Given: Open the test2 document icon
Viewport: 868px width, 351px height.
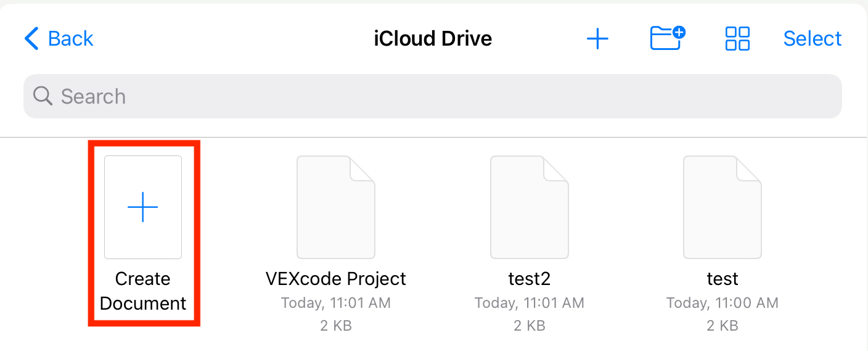Looking at the screenshot, I should pyautogui.click(x=530, y=207).
